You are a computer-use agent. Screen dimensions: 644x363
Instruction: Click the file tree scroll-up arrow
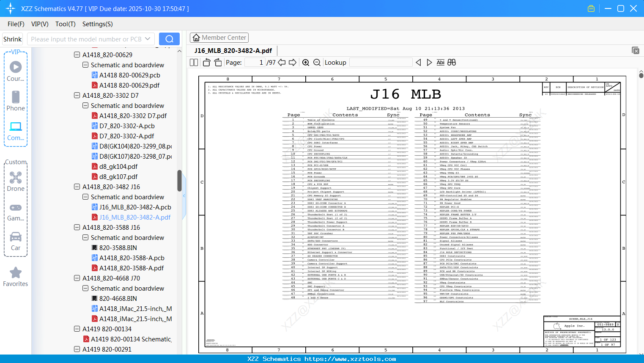179,51
